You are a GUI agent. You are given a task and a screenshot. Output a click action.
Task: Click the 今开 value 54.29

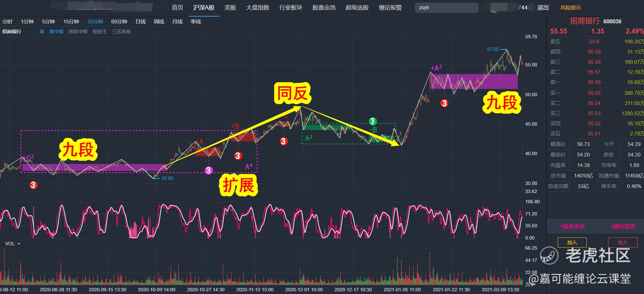[634, 144]
